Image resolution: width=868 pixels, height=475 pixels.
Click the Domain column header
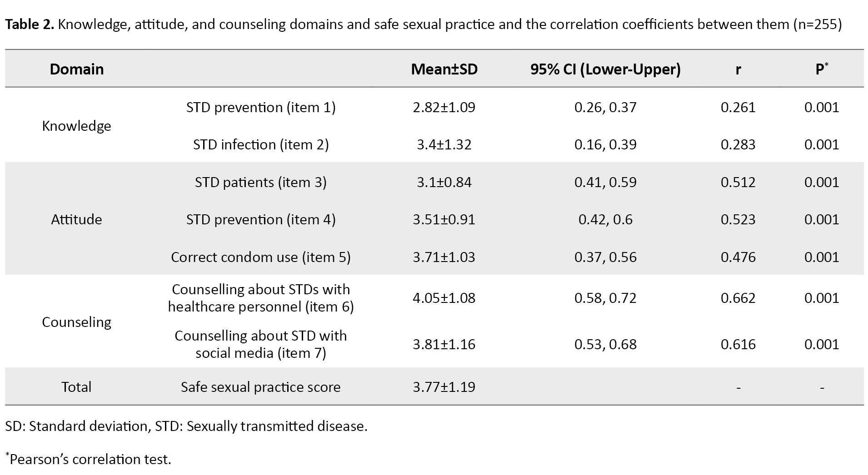click(76, 69)
